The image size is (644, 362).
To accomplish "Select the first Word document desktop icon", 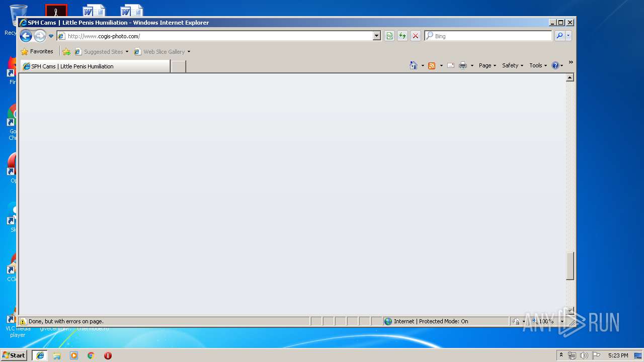I will tap(94, 11).
